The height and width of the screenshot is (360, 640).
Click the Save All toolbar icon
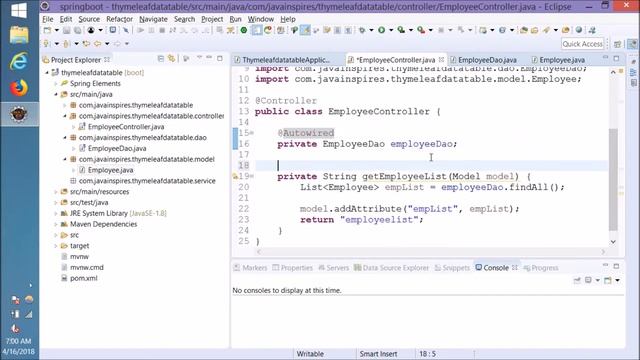tap(77, 30)
